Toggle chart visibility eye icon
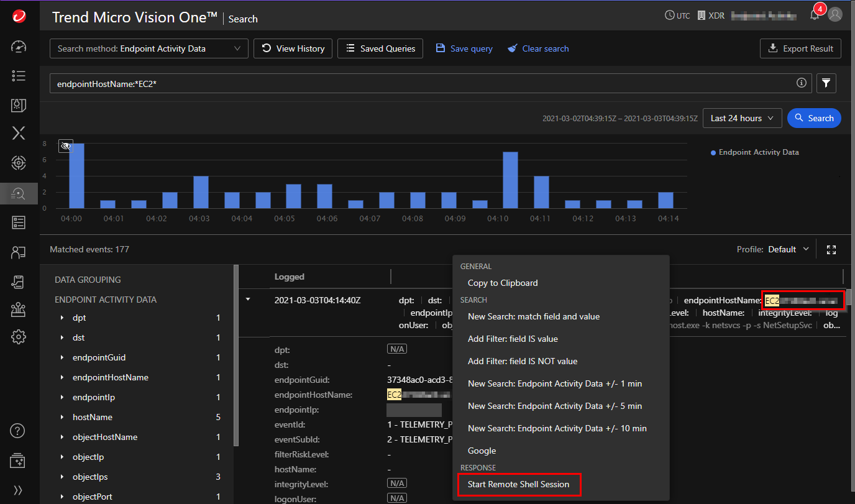Image resolution: width=855 pixels, height=504 pixels. [66, 146]
